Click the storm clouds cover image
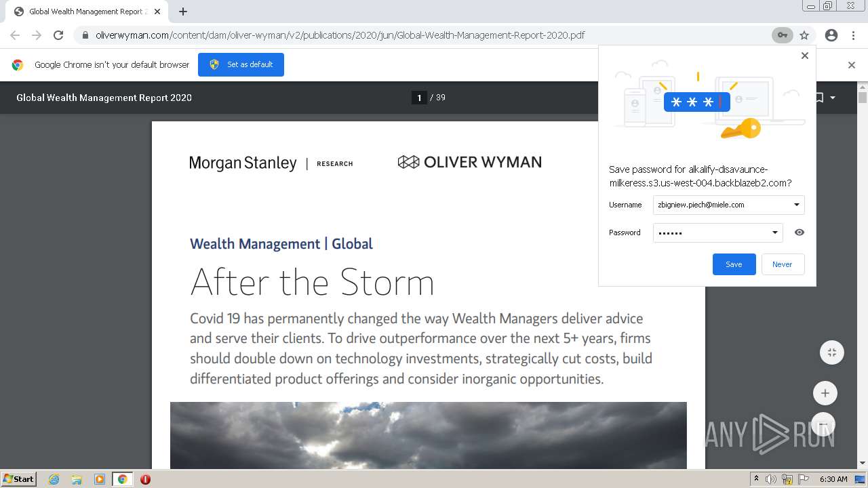Viewport: 868px width, 488px height. (428, 435)
